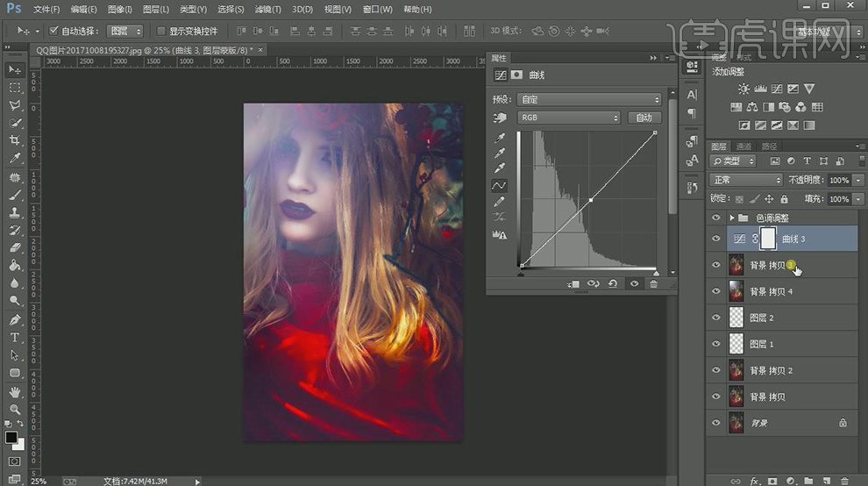
Task: Hide the 背景 拷贝 4 layer
Action: point(716,291)
